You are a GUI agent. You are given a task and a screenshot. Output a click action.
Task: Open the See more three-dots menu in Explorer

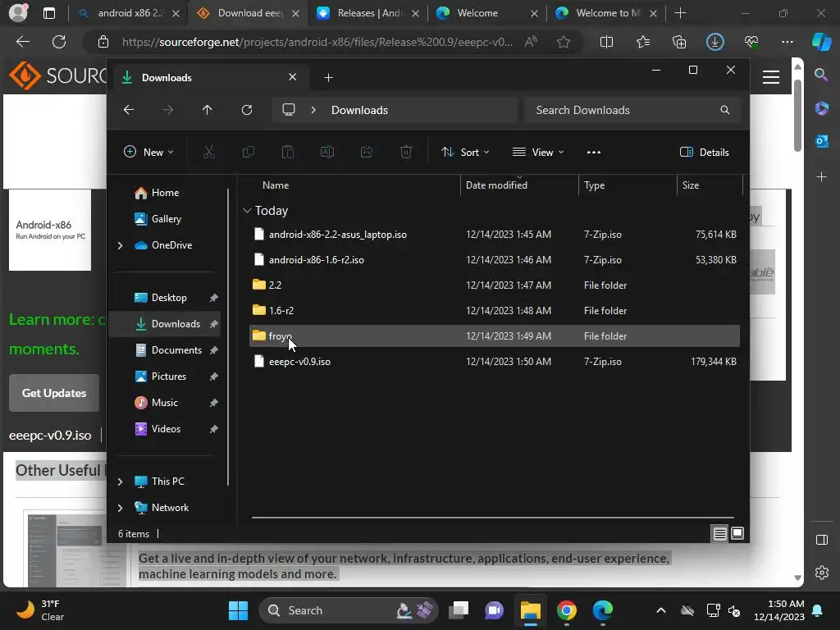(x=594, y=152)
